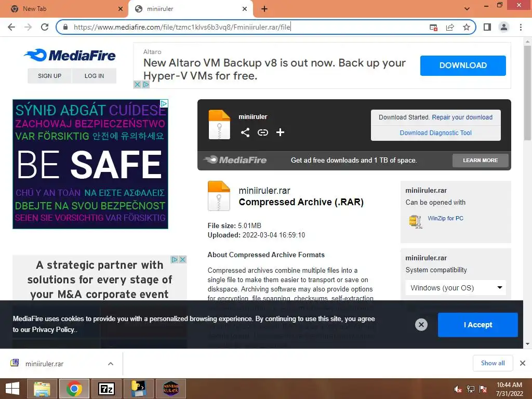Image resolution: width=532 pixels, height=399 pixels.
Task: Expand miniiruler.rar download options chevron
Action: tap(111, 364)
